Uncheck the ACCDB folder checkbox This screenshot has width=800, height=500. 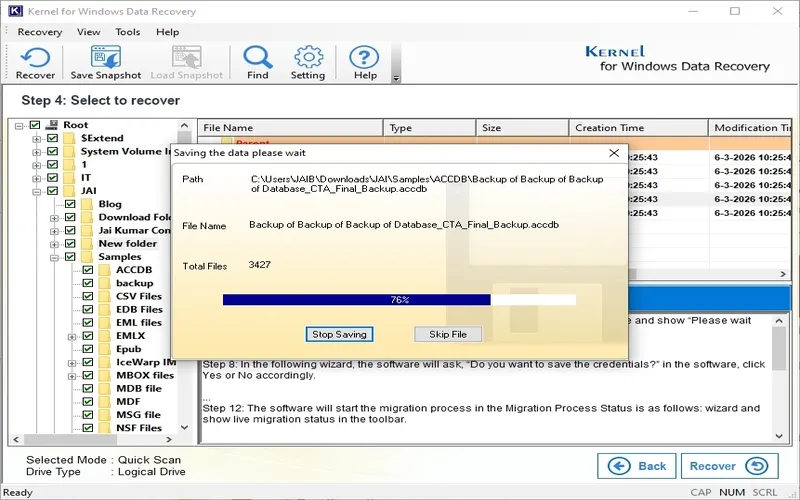(x=88, y=270)
